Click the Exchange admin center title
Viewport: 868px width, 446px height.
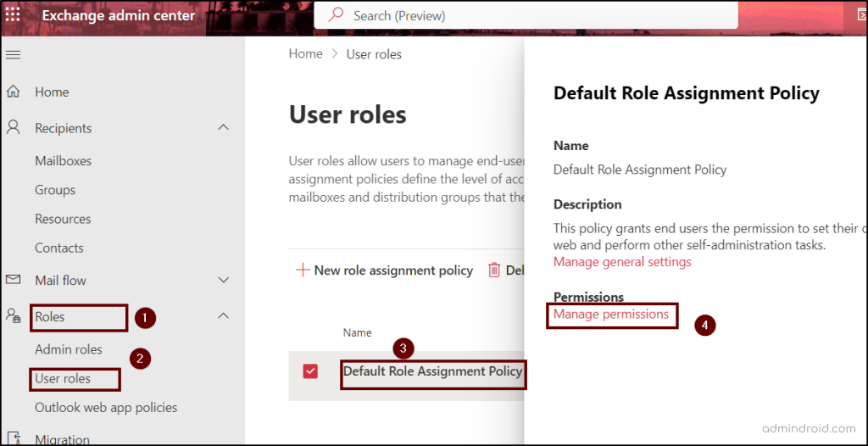(x=119, y=15)
